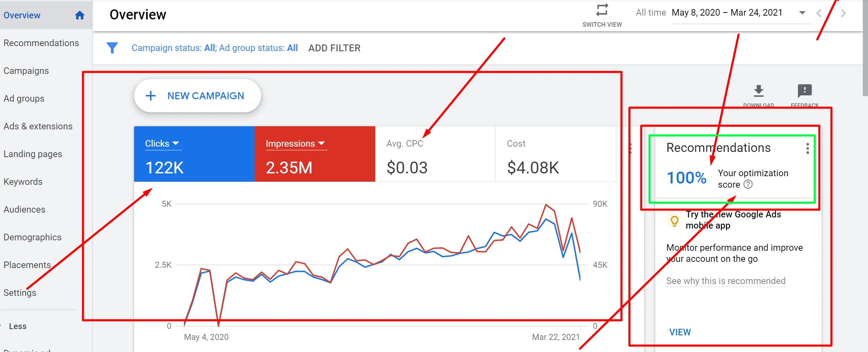Go to previous date range arrow

818,14
